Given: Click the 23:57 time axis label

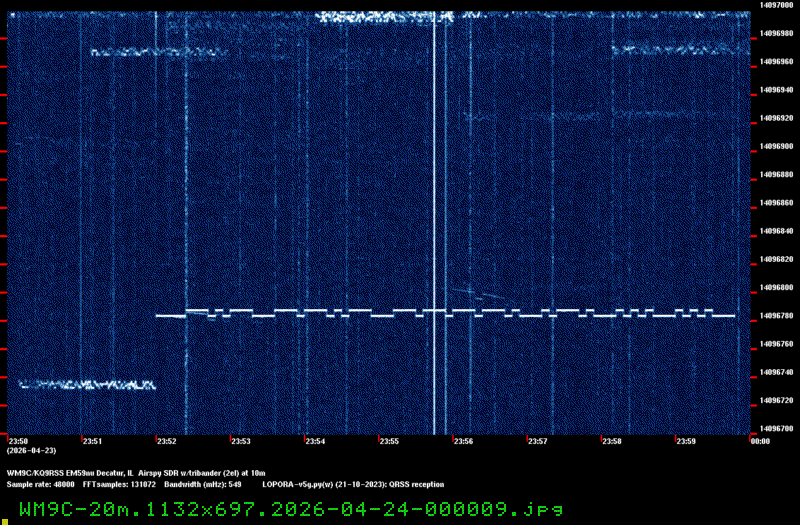Looking at the screenshot, I should tap(538, 441).
